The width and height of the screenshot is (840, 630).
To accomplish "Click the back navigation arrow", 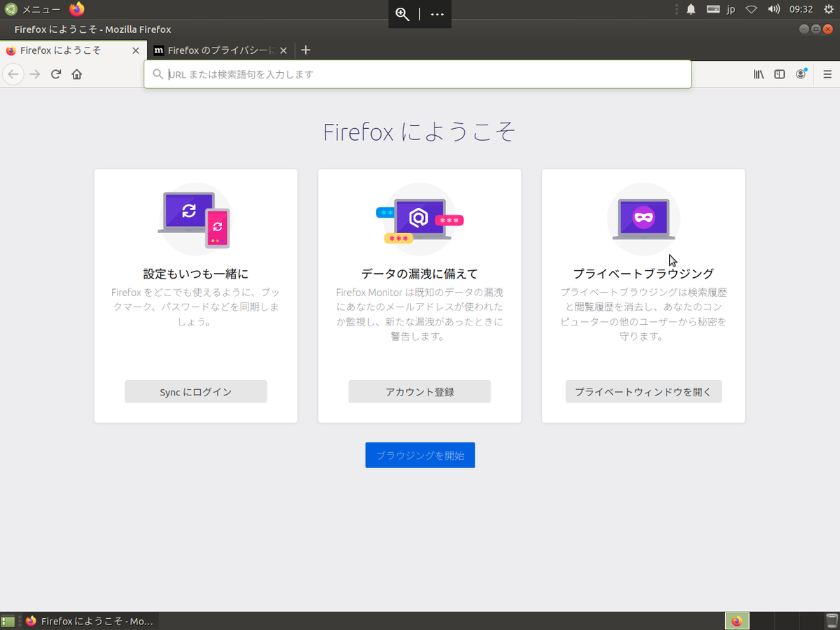I will click(x=13, y=73).
